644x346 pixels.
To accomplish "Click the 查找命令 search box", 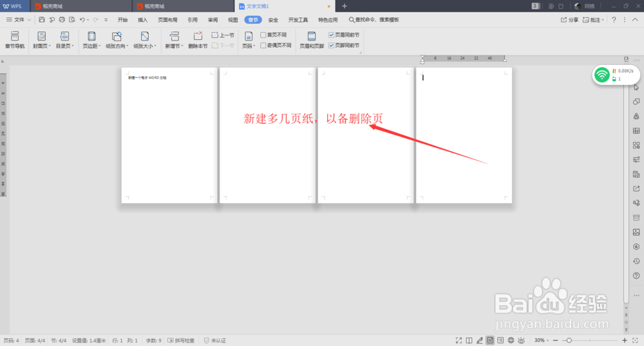I will [374, 20].
